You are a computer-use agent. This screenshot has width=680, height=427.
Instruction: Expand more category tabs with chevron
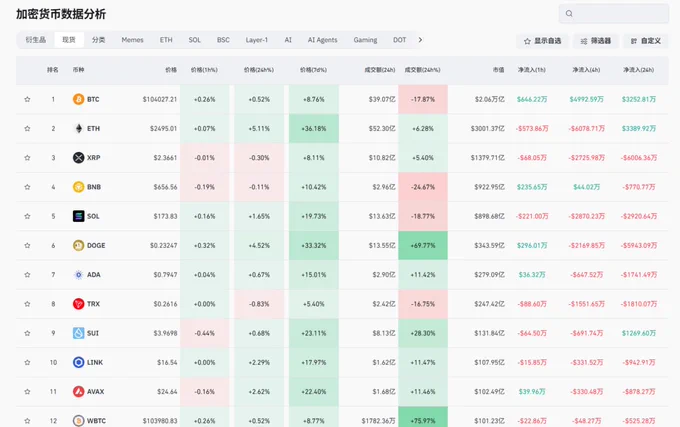420,39
